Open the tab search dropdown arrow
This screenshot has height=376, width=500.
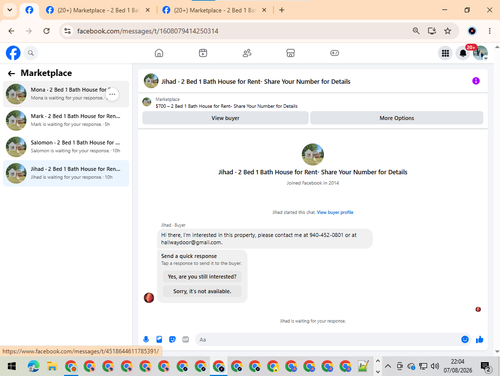[10, 10]
